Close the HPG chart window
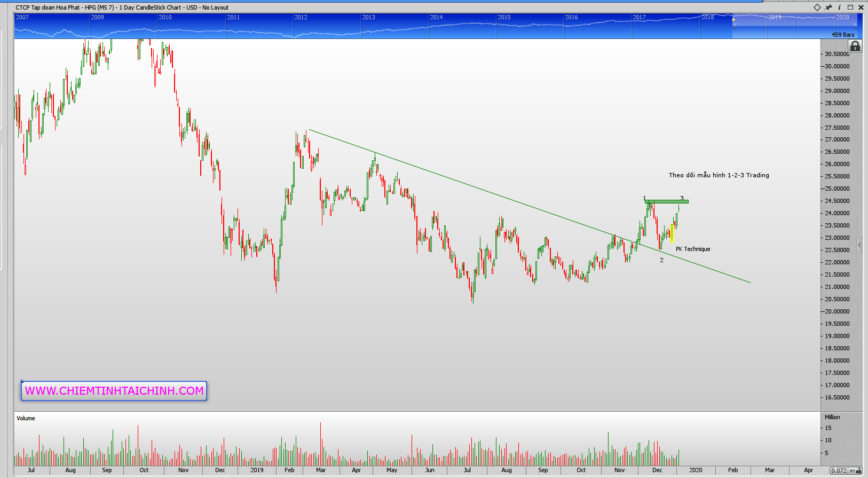This screenshot has width=868, height=478. tap(861, 7)
